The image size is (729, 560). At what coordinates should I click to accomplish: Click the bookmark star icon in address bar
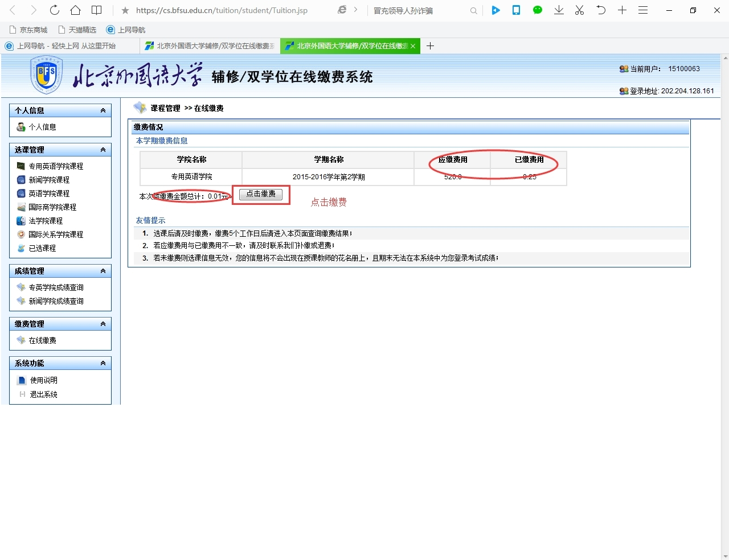[125, 10]
